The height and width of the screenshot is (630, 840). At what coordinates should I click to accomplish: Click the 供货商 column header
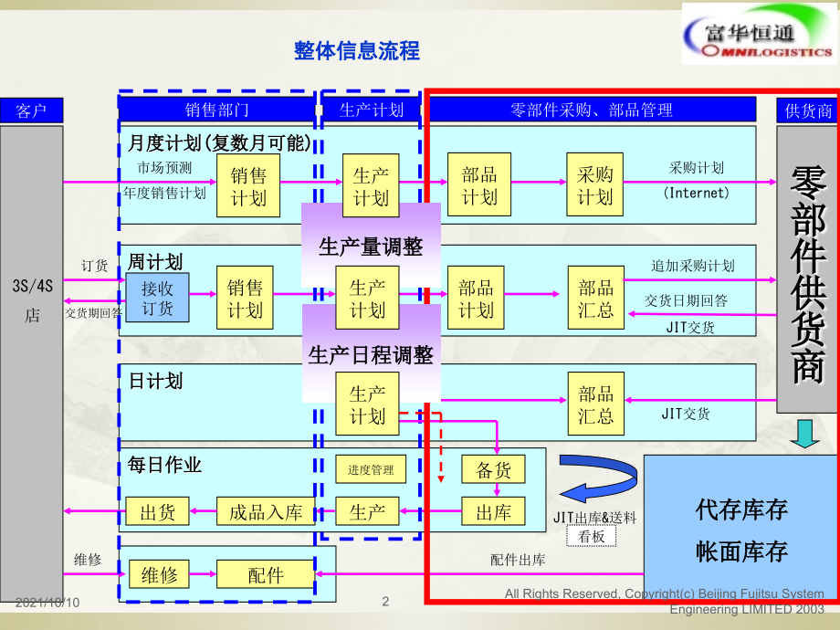[808, 110]
